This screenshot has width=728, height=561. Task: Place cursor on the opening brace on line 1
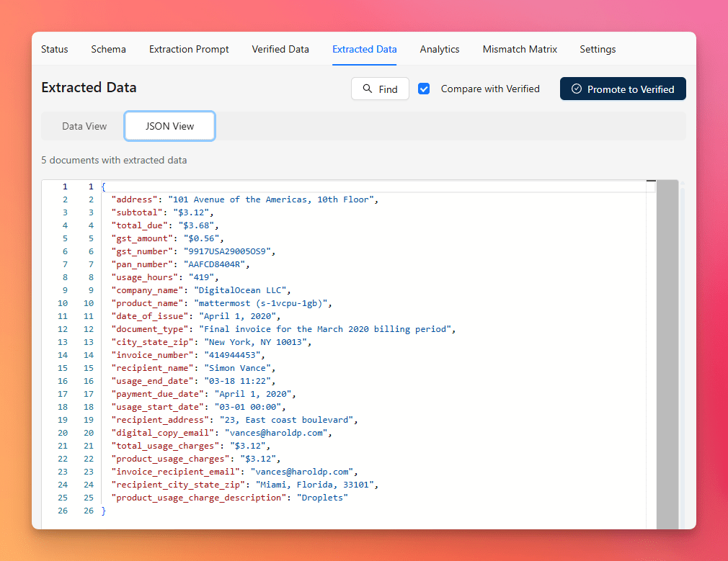coord(104,187)
